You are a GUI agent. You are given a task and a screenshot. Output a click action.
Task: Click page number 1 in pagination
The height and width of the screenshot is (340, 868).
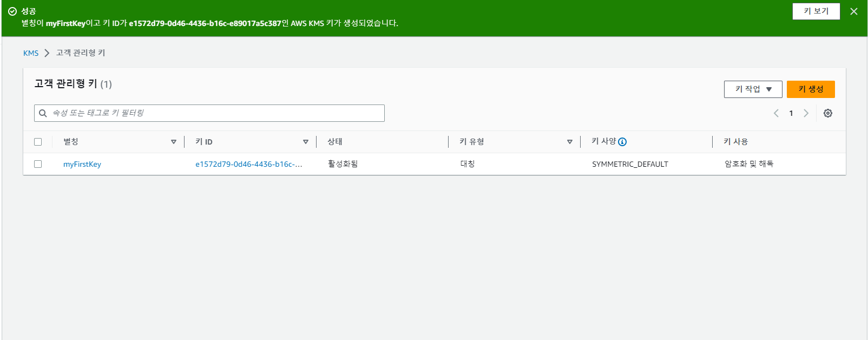tap(791, 113)
